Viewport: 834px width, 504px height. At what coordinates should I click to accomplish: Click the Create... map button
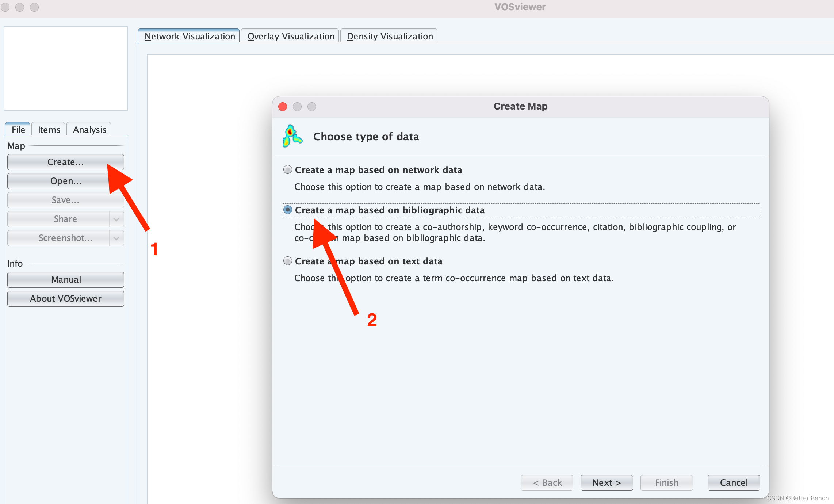point(66,162)
